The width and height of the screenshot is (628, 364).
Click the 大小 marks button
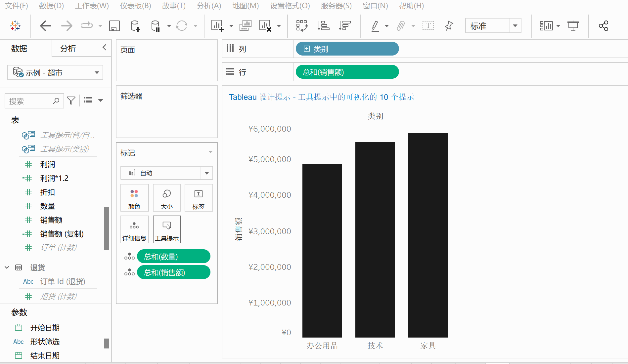tap(167, 198)
